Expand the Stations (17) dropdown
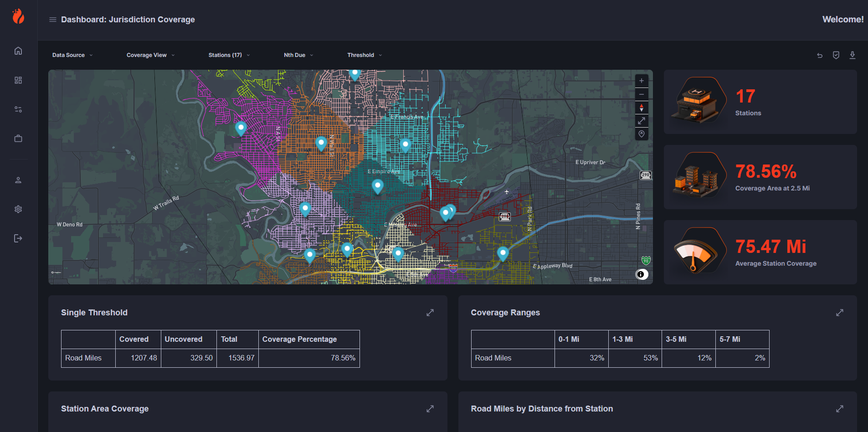 click(229, 55)
